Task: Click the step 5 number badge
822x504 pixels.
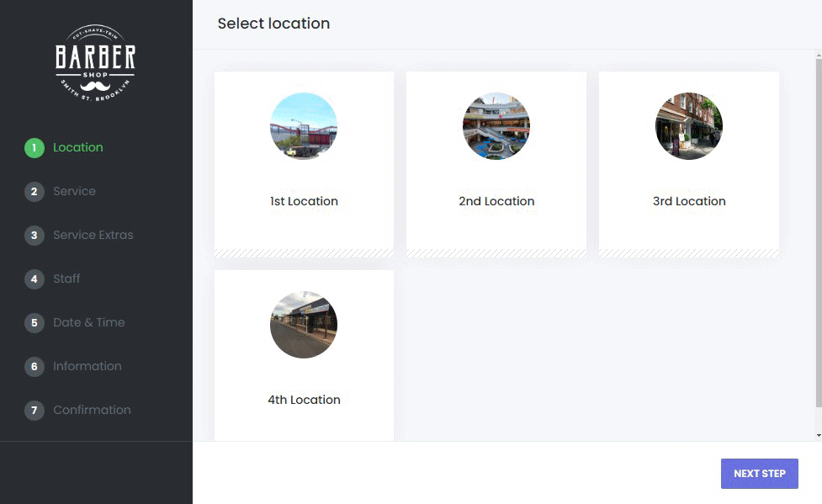Action: (x=34, y=323)
